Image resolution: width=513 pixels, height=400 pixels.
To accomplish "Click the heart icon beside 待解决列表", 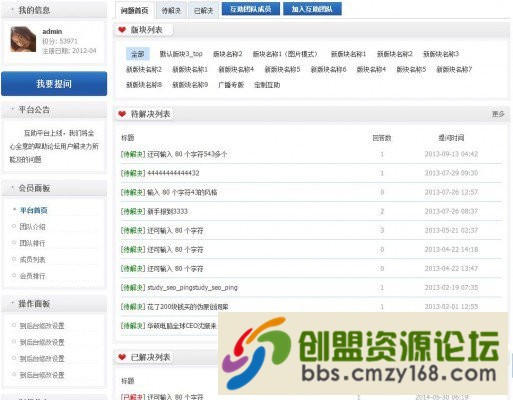I will click(122, 114).
